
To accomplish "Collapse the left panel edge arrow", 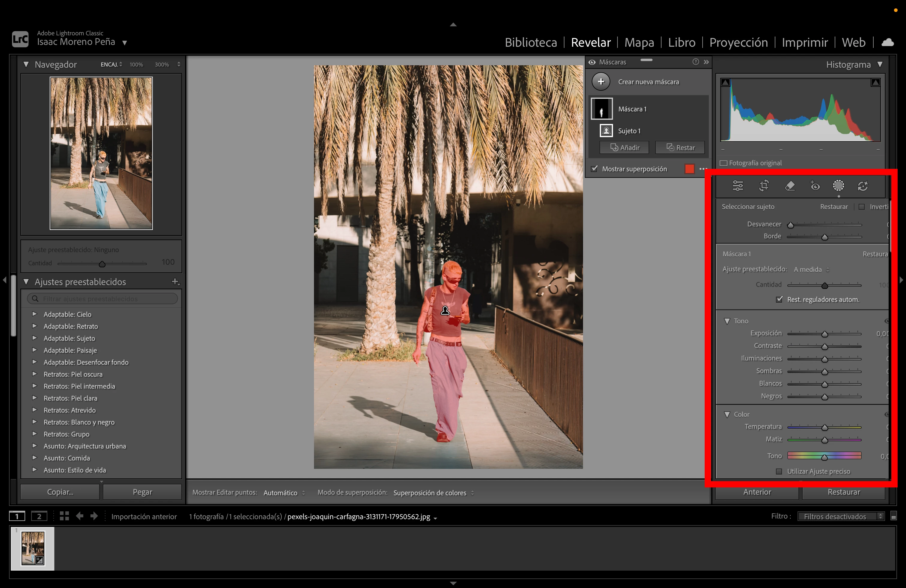I will point(4,280).
